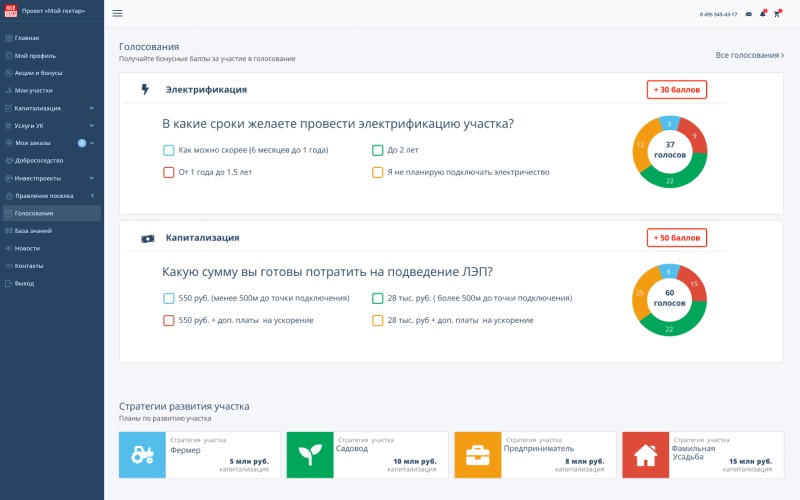Go to База знаний menu item
800x500 pixels.
33,231
